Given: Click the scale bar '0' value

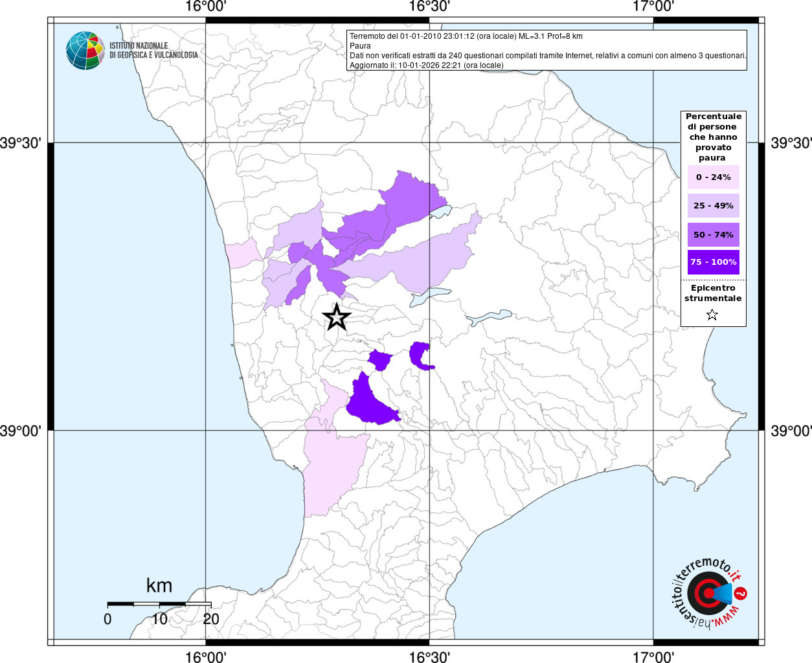Looking at the screenshot, I should pos(107,619).
